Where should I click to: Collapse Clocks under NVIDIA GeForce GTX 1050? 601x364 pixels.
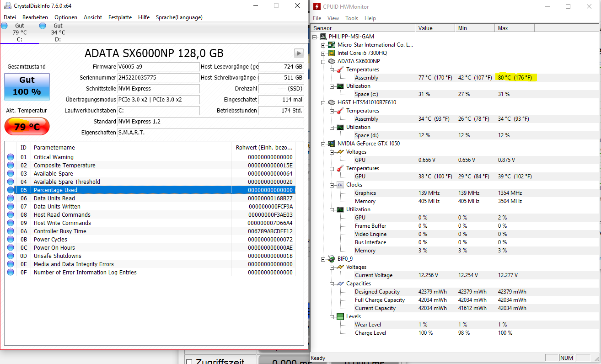[332, 185]
